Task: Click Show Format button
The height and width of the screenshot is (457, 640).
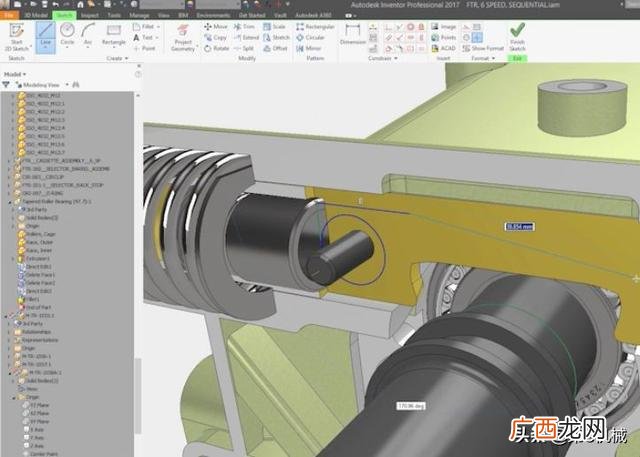Action: 483,48
